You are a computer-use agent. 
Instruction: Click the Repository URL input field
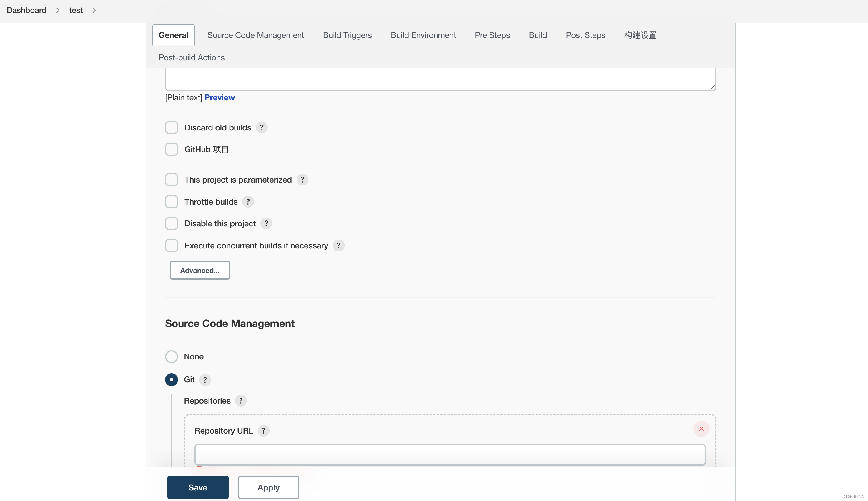[x=450, y=454]
